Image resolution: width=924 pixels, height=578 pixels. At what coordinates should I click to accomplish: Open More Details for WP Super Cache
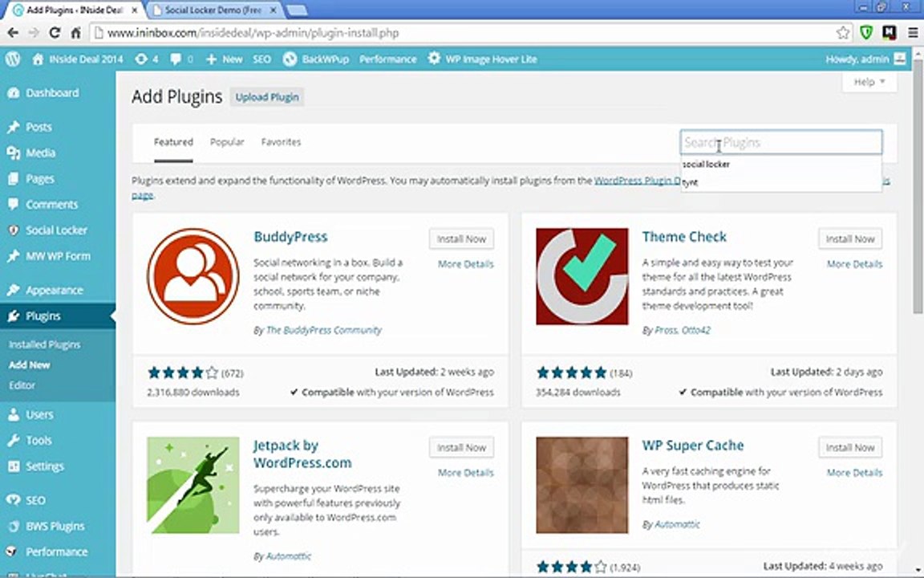[x=854, y=473]
